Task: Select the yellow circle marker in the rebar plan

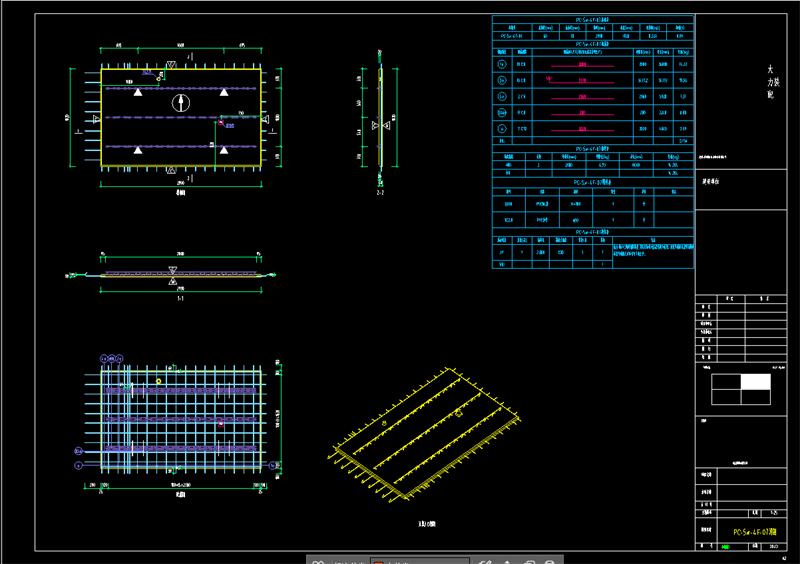Action: coord(159,381)
